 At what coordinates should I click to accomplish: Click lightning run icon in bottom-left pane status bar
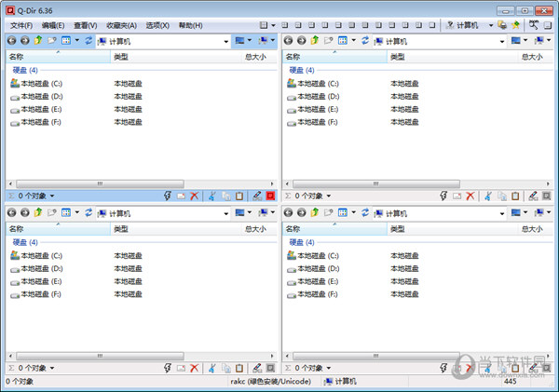pos(168,368)
